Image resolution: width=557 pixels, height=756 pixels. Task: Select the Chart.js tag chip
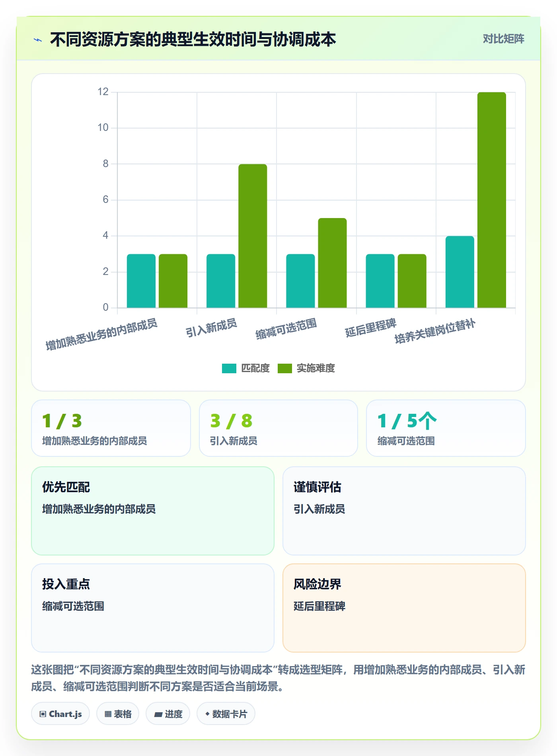tap(60, 714)
